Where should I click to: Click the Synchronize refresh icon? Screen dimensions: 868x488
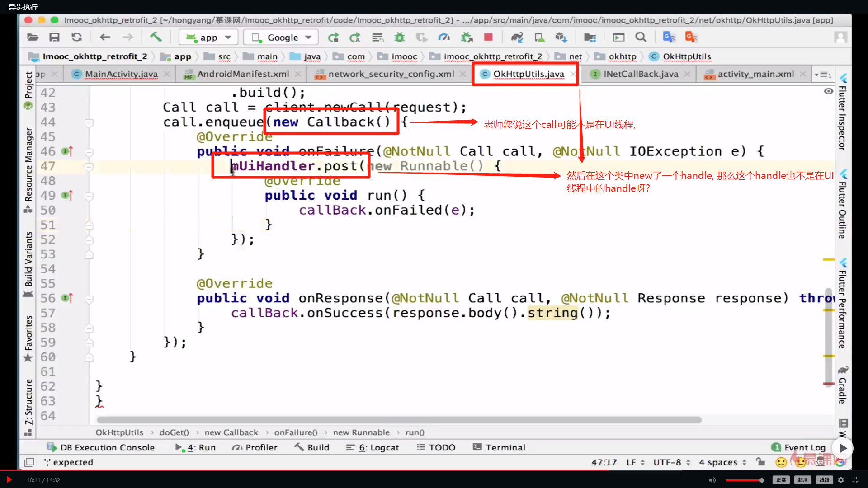pos(77,38)
